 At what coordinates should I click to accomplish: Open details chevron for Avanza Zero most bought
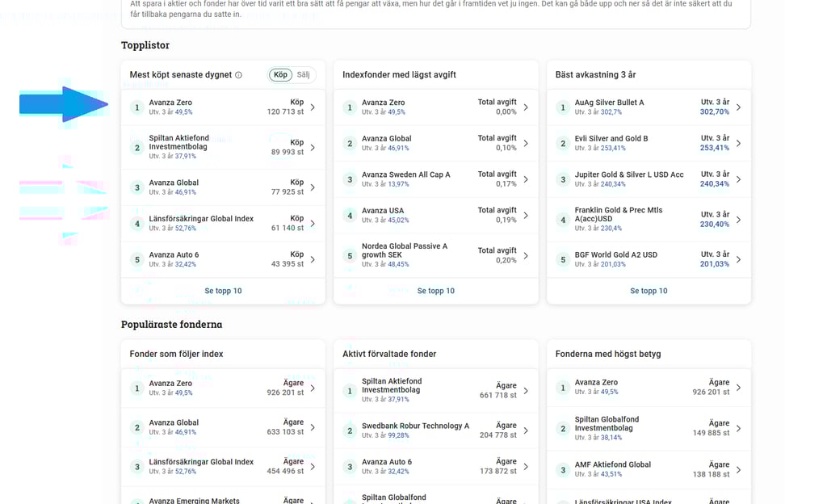(314, 107)
